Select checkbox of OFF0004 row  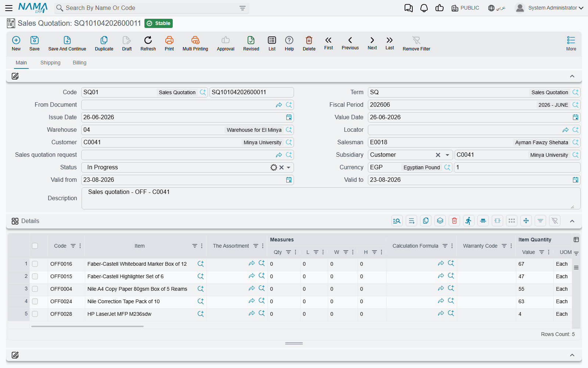coord(35,289)
